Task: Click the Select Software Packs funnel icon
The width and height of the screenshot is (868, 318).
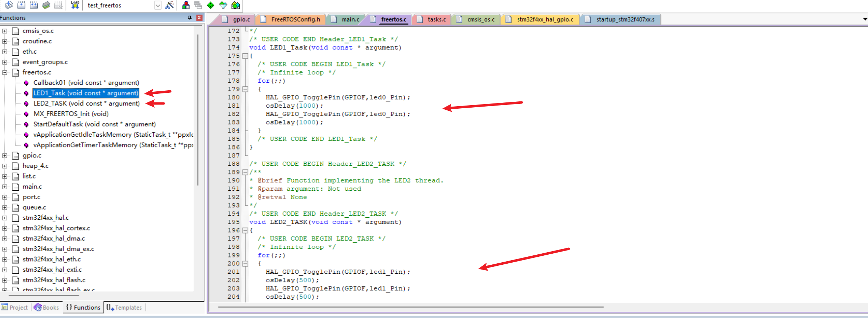Action: pos(223,5)
